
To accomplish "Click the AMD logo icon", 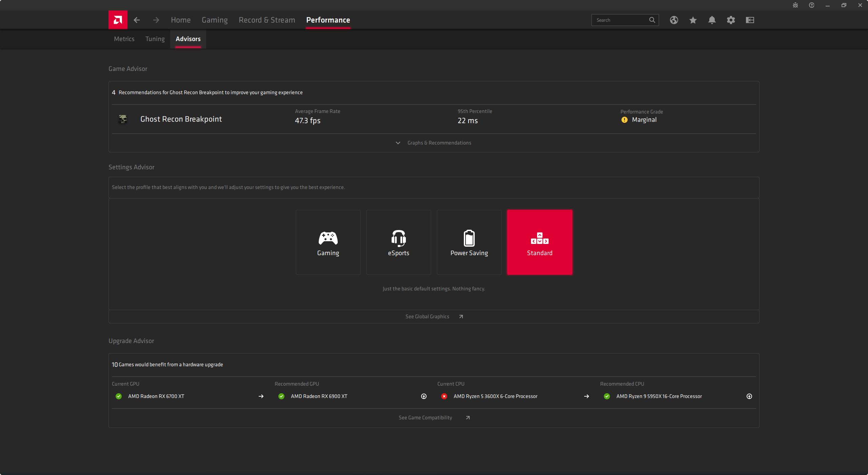I will coord(118,20).
